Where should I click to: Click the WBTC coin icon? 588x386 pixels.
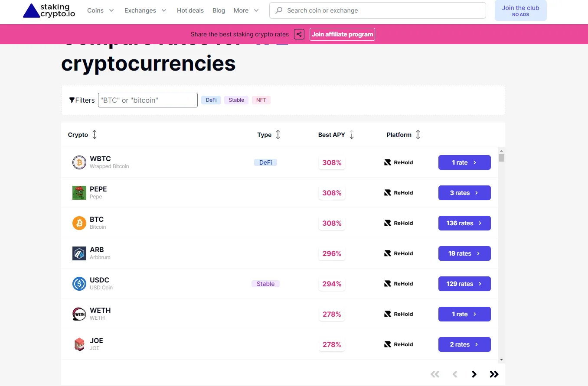[x=79, y=162]
